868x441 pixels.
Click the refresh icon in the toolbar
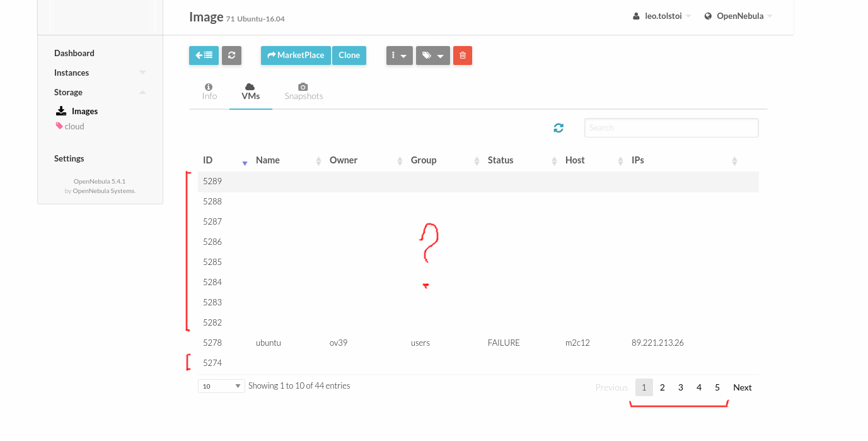click(231, 56)
